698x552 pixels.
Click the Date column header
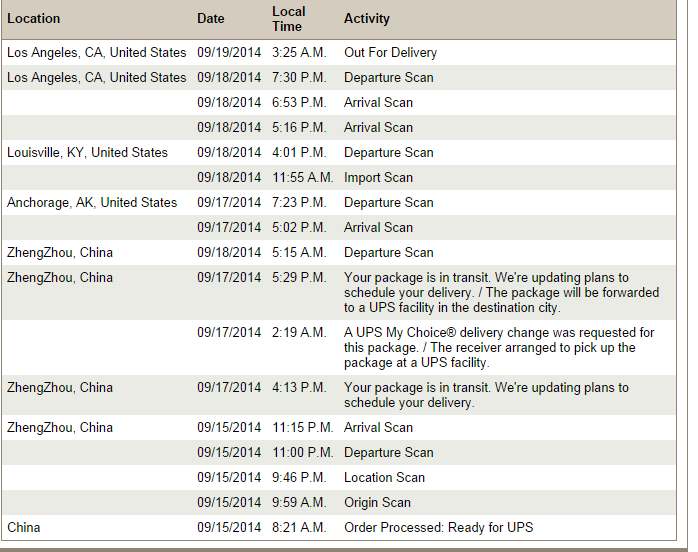pos(211,19)
